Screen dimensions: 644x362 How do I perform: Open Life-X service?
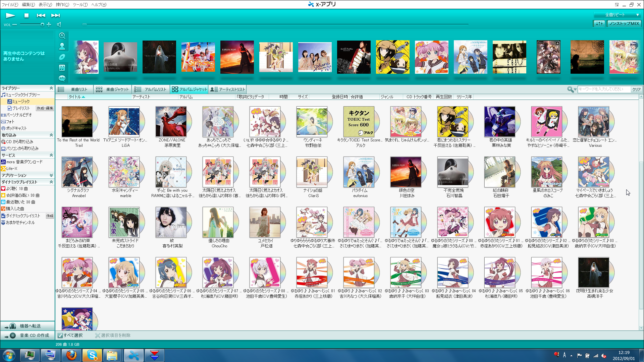[x=12, y=169]
